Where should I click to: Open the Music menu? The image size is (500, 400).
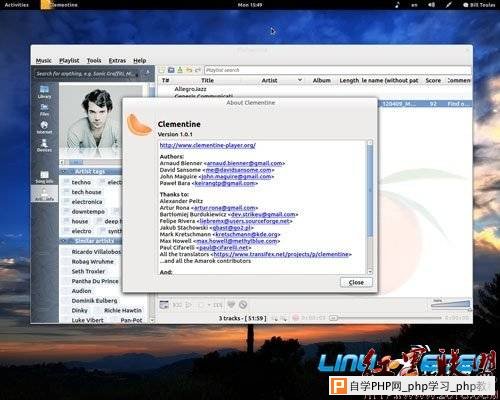click(44, 60)
